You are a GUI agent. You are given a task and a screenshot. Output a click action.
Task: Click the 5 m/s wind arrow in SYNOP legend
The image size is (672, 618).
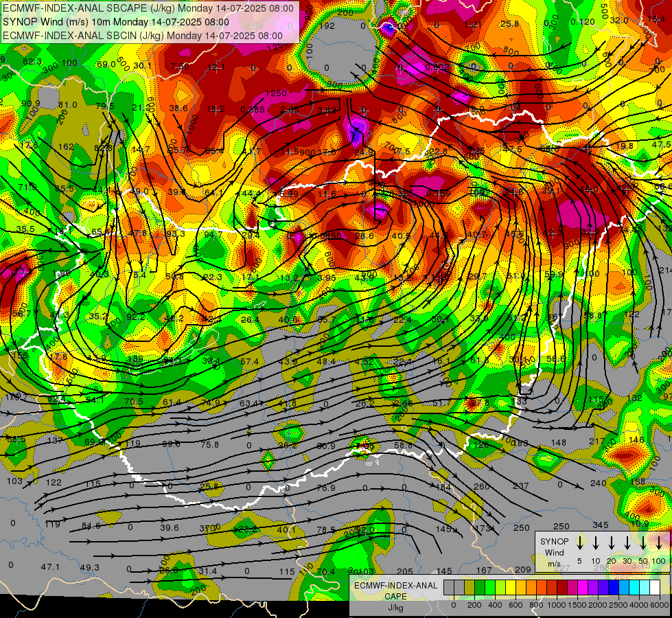coord(579,543)
